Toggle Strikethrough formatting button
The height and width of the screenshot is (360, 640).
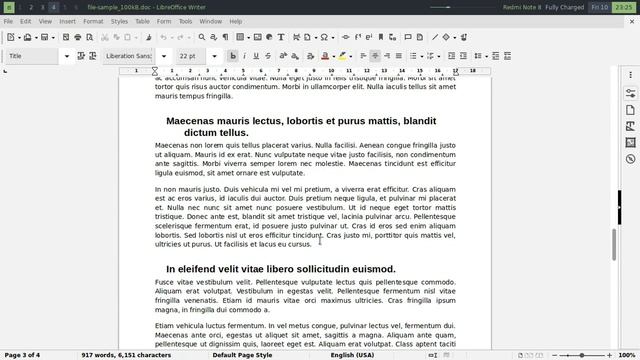(x=268, y=56)
